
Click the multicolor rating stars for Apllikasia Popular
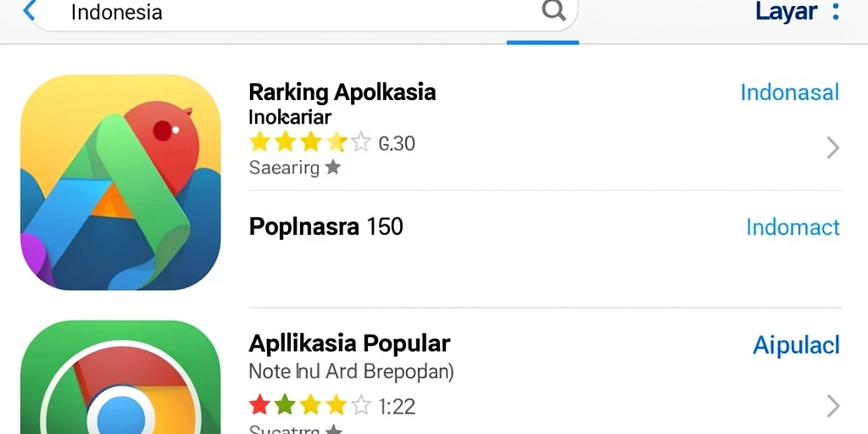[x=309, y=406]
